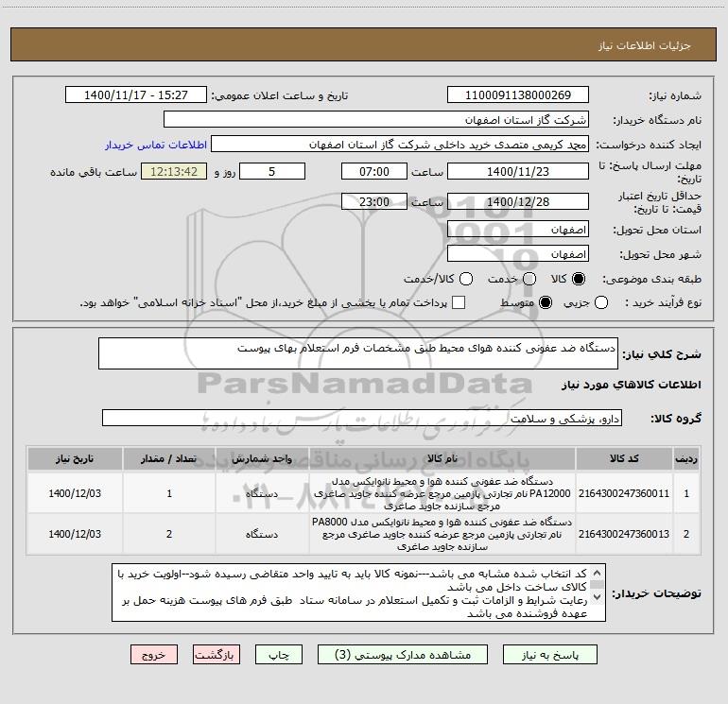Click the PA12000 product name cell
Viewport: 728px width, 704px height.
tap(442, 493)
